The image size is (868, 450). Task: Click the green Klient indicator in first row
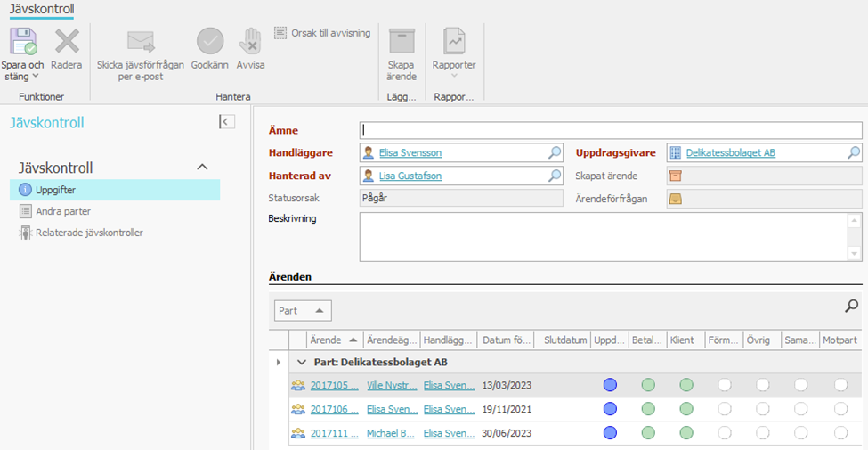pos(685,385)
